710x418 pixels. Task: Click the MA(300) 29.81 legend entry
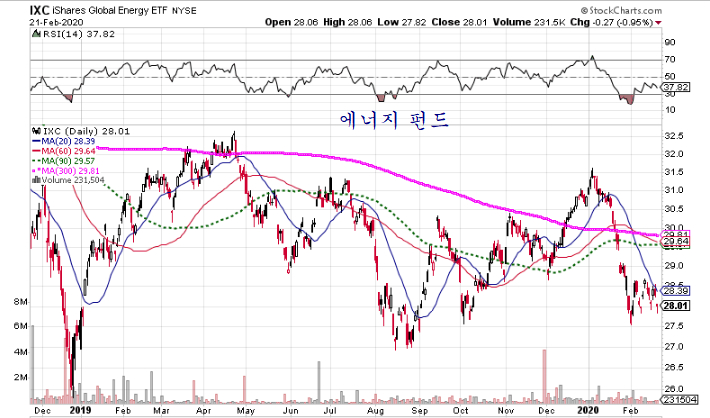[x=65, y=171]
